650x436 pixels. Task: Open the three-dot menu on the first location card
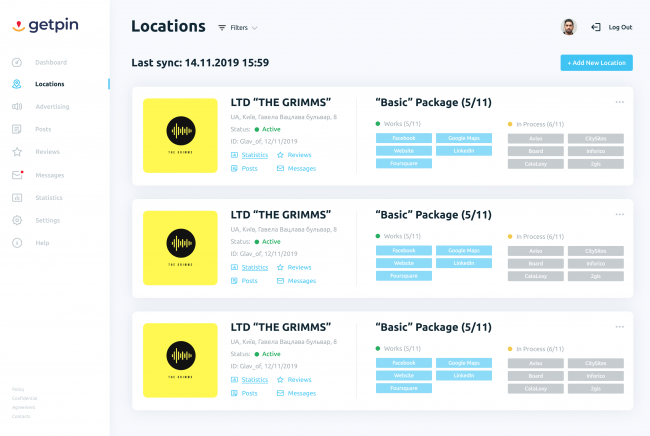pos(620,101)
